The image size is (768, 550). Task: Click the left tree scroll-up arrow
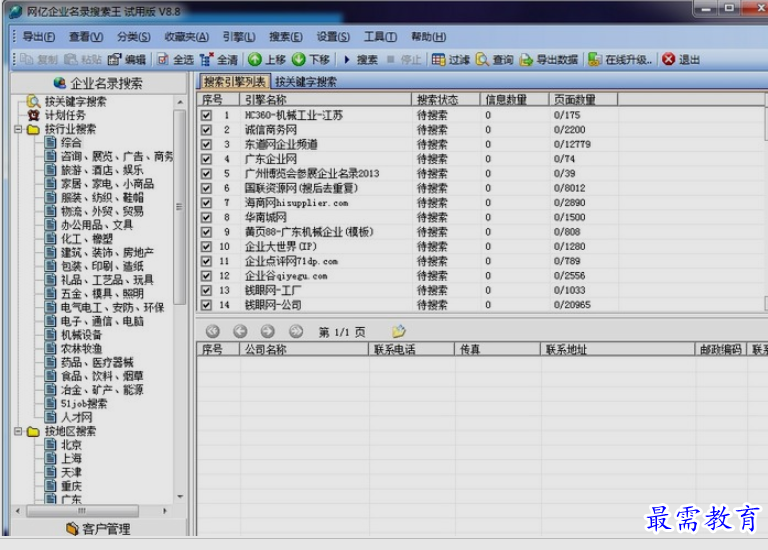pos(180,102)
